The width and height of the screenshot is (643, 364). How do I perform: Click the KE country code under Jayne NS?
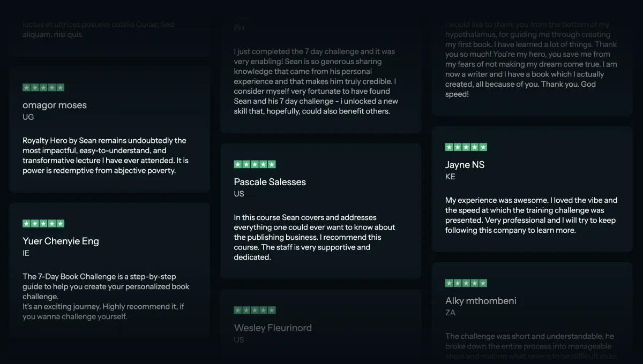[450, 177]
